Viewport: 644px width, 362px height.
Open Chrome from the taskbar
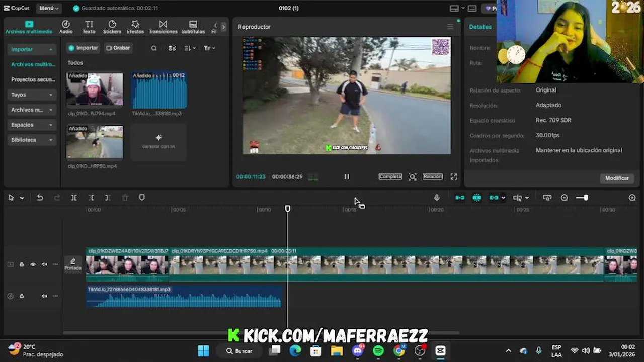(399, 351)
